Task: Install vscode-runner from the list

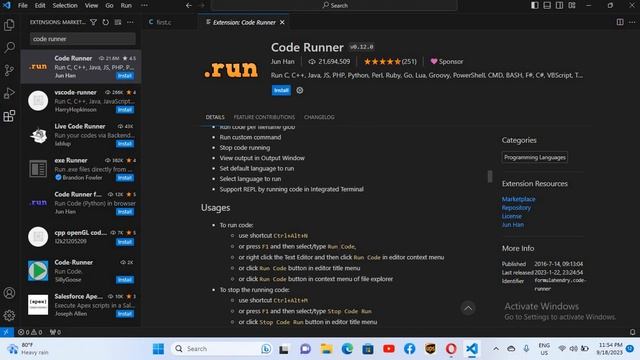Action: pos(124,109)
